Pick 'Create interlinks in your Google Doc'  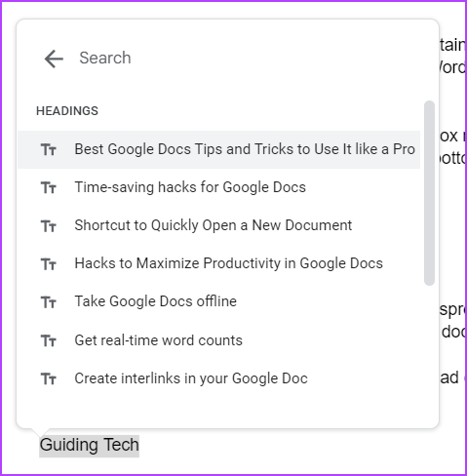click(218, 378)
